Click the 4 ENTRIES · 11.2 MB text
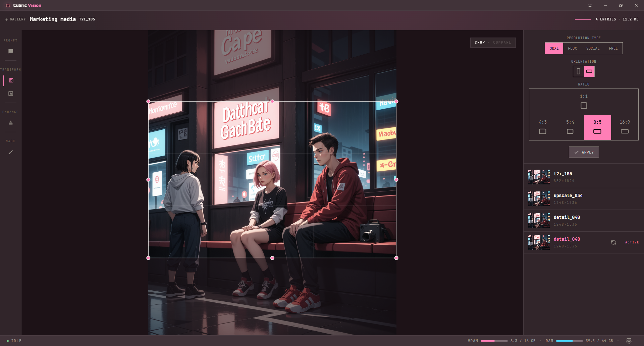This screenshot has height=346, width=644. (617, 19)
